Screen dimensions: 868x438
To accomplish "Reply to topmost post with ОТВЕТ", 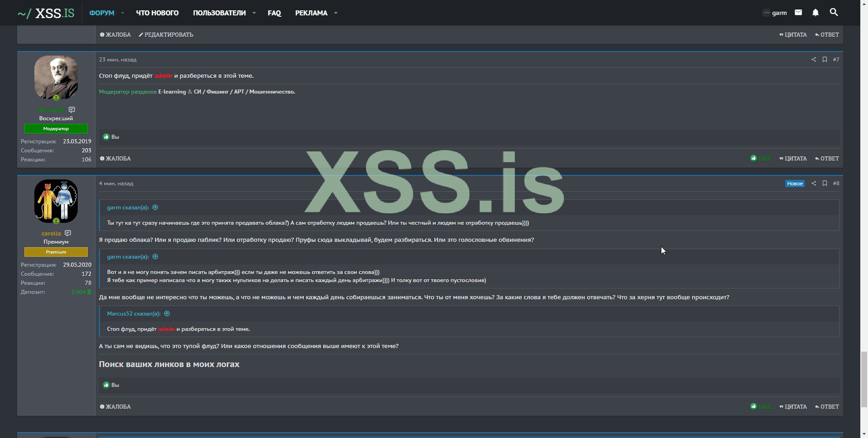I will (x=827, y=35).
